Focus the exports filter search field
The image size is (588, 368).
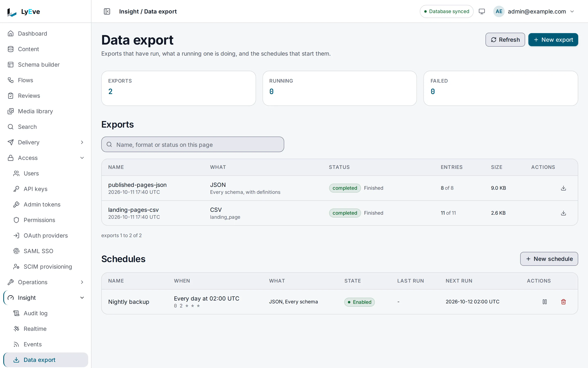(x=193, y=145)
